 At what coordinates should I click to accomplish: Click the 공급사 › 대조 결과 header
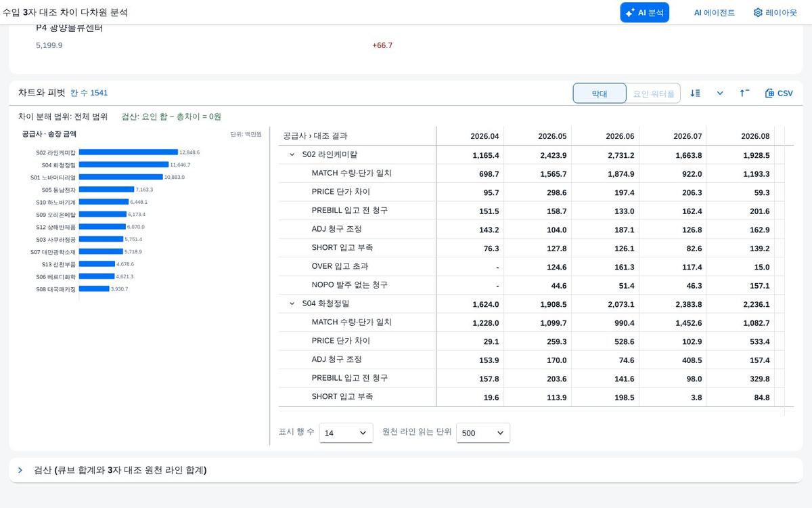point(357,136)
